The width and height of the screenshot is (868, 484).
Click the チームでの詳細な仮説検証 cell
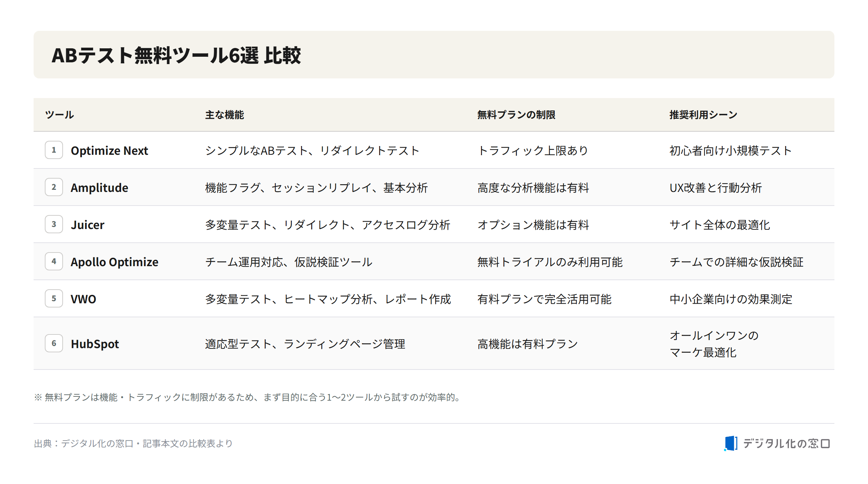pyautogui.click(x=736, y=262)
